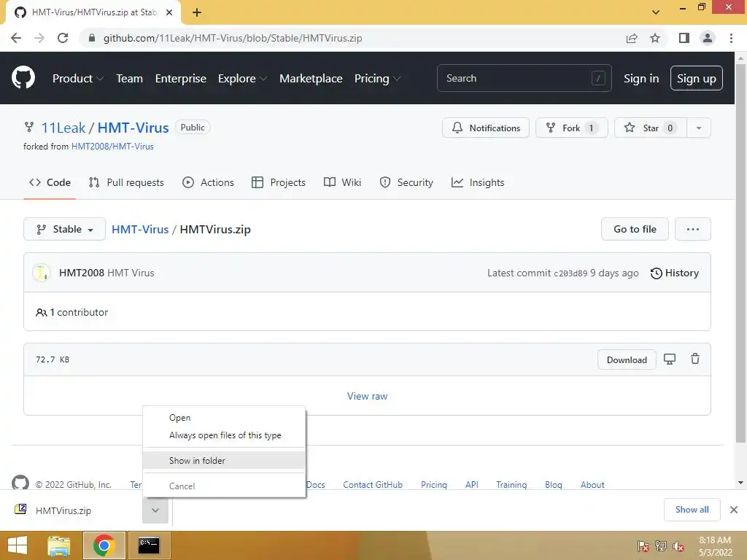Viewport: 747px width, 560px height.
Task: Open the Star list dropdown arrow
Action: point(698,128)
